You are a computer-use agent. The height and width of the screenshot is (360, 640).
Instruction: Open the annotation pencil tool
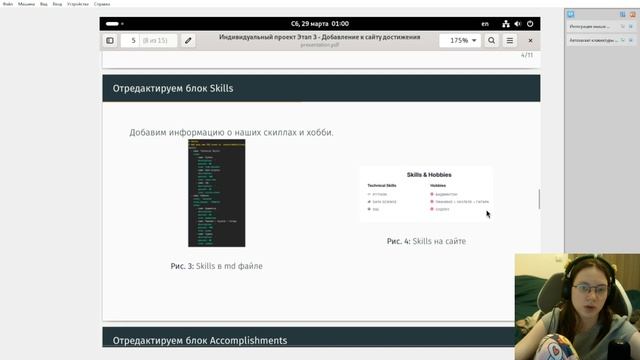pyautogui.click(x=188, y=40)
